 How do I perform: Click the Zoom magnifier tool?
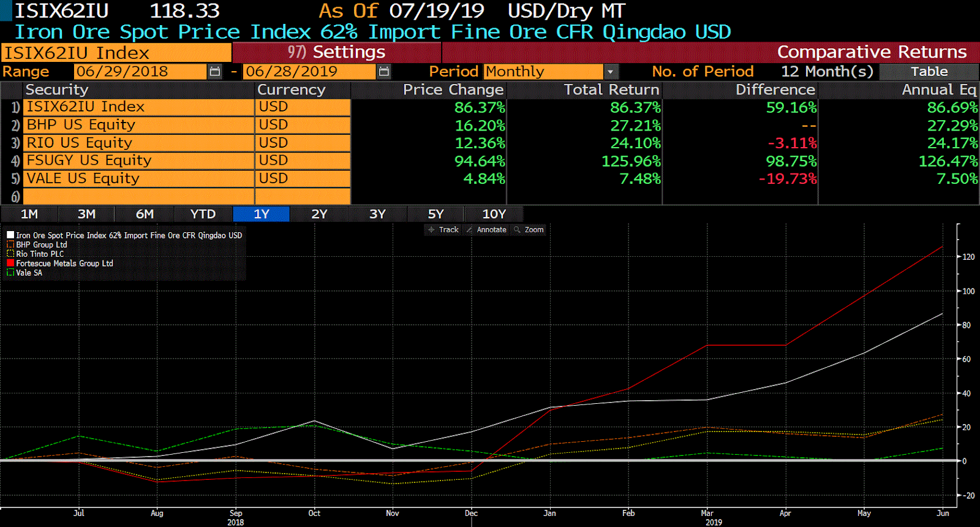[x=529, y=230]
